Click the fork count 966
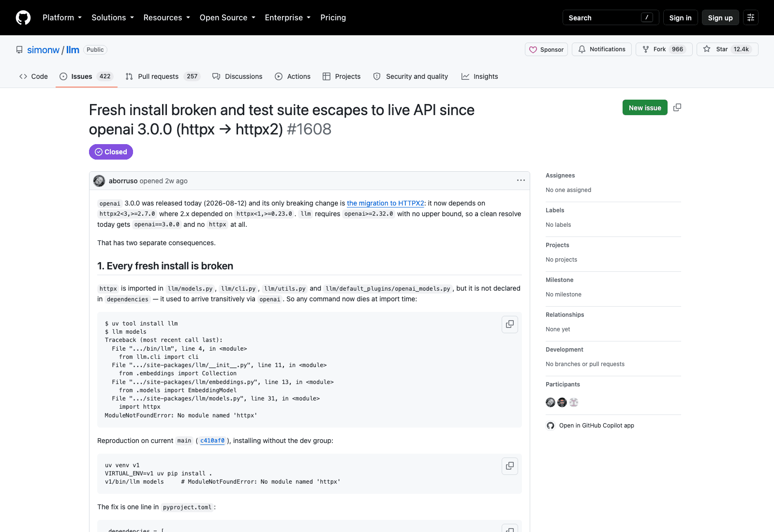 677,49
